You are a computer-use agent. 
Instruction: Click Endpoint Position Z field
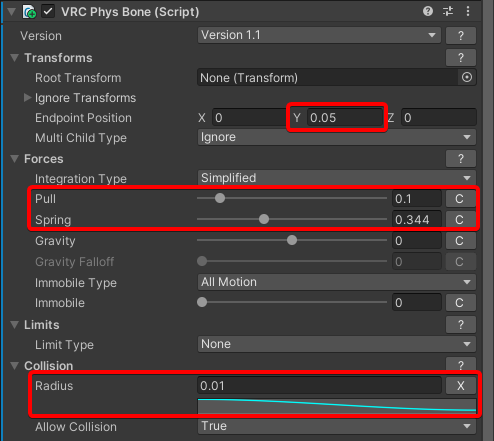tap(439, 118)
